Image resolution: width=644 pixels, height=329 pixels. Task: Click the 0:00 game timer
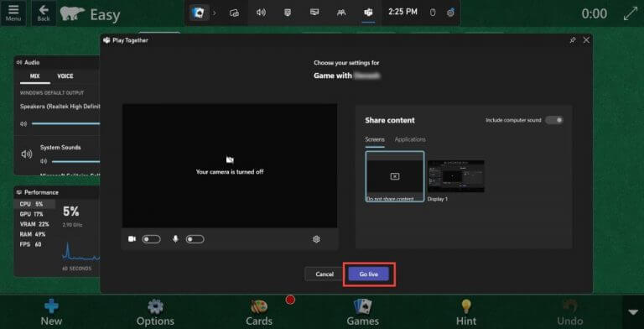click(595, 13)
